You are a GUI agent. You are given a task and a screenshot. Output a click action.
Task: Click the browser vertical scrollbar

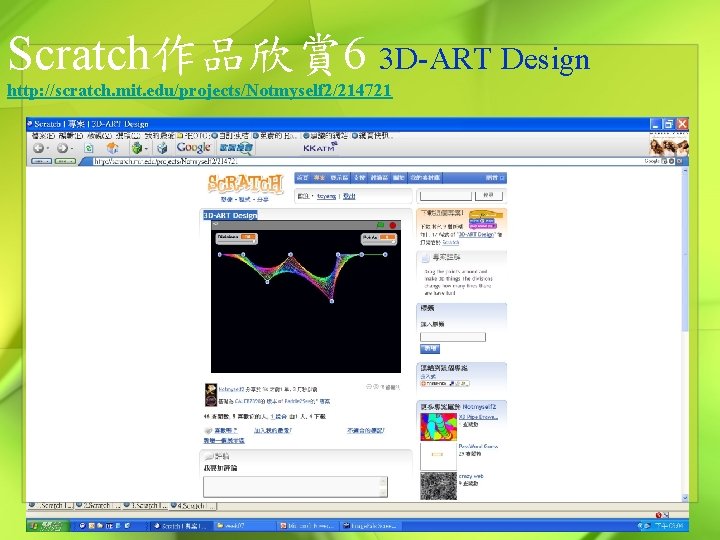pyautogui.click(x=685, y=334)
